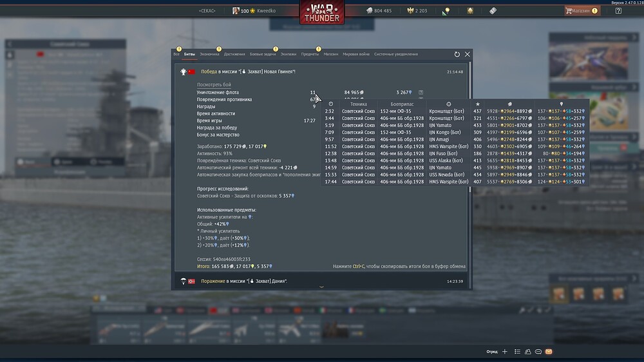
Task: Click the alert badge above the Экономика tab
Action: (219, 49)
